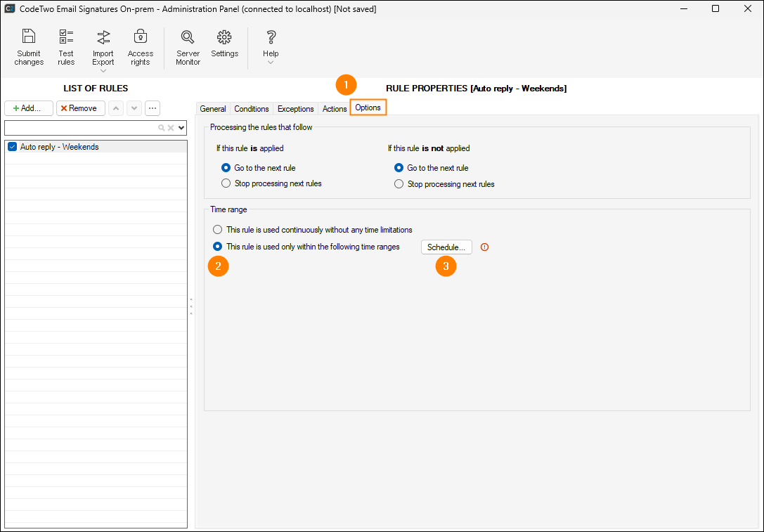
Task: Click the Add... rule button
Action: [x=28, y=108]
